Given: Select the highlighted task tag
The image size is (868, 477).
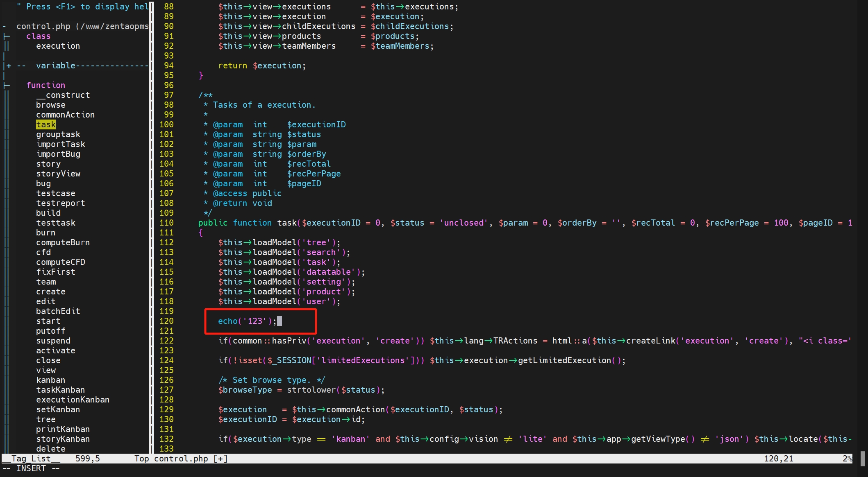Looking at the screenshot, I should tap(45, 124).
